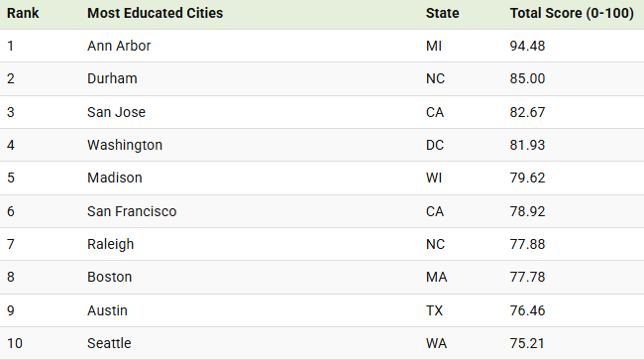Click the San Jose city name
The width and height of the screenshot is (644, 360).
click(x=116, y=112)
